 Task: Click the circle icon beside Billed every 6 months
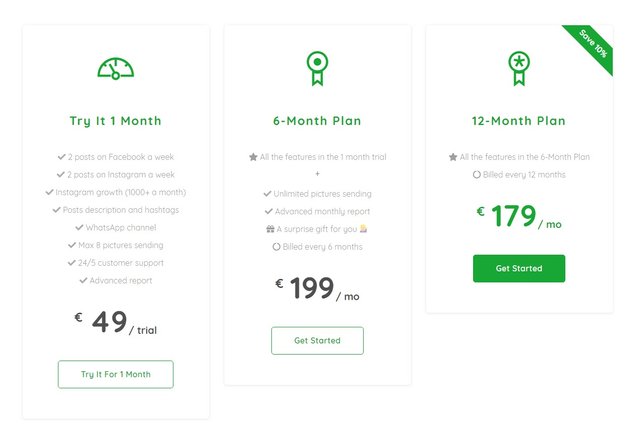(276, 247)
